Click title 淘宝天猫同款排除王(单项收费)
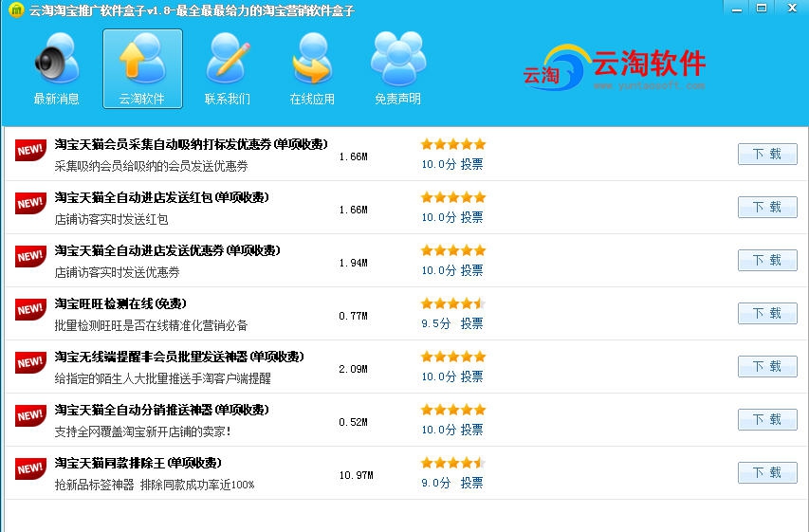809x532 pixels. (138, 463)
